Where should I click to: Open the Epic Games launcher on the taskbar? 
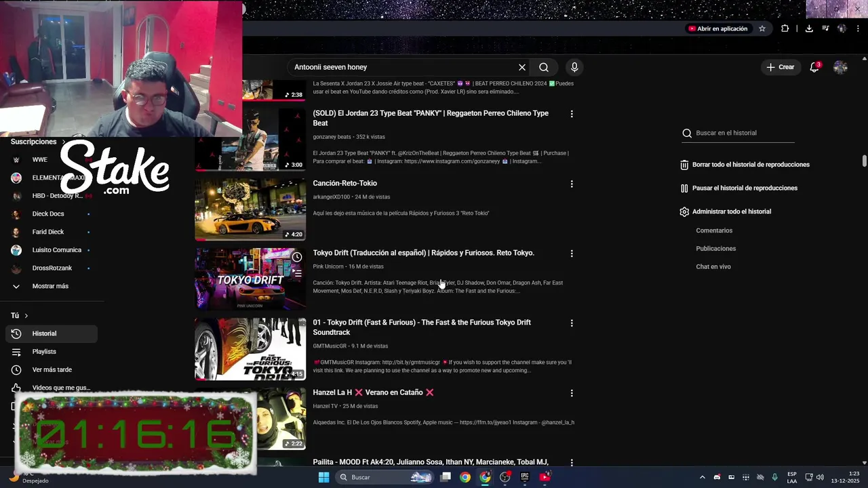pos(525,477)
